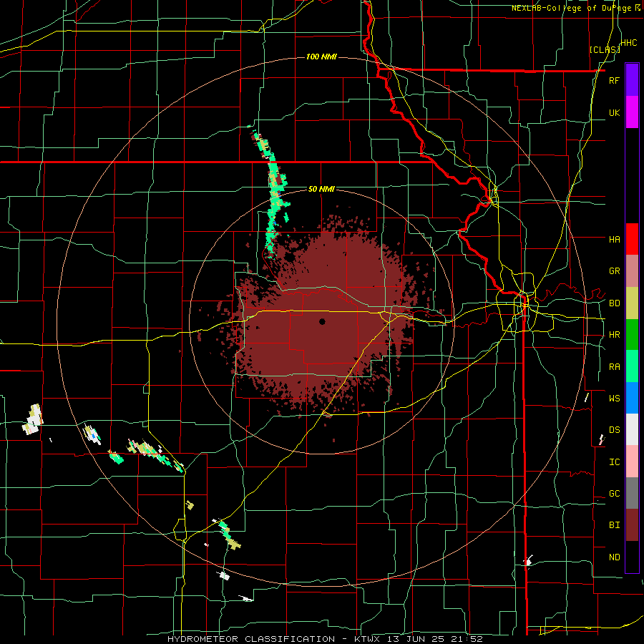Select the BD yellow legend swatch

[632, 303]
